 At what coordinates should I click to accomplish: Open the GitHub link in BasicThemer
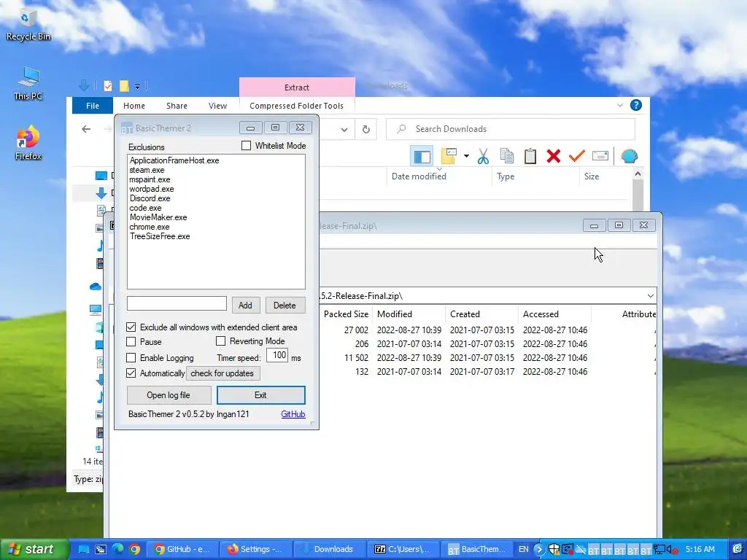293,414
